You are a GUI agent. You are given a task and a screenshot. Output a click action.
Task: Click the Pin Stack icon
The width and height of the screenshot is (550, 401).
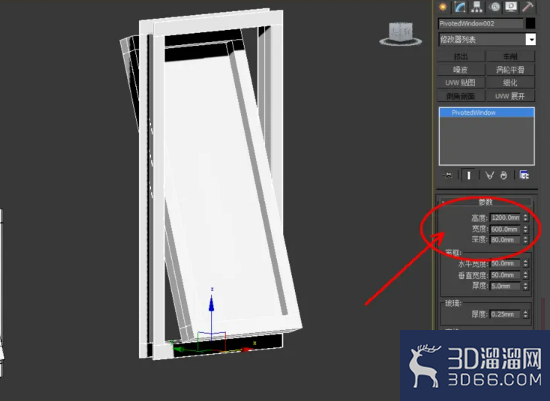pos(448,175)
